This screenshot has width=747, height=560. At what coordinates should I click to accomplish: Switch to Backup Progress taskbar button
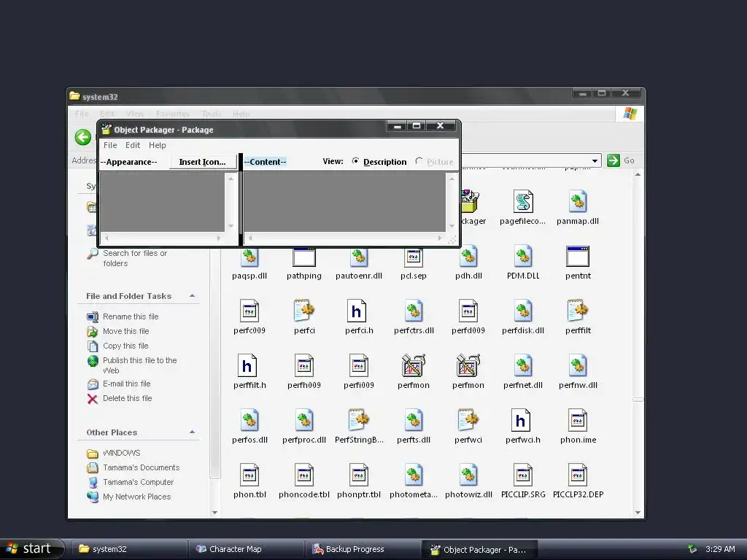pos(362,549)
